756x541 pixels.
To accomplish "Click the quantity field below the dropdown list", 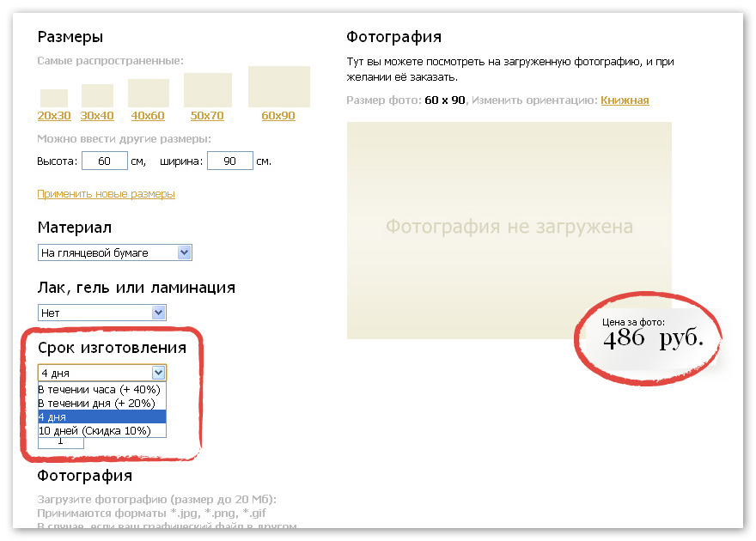I will coord(61,443).
